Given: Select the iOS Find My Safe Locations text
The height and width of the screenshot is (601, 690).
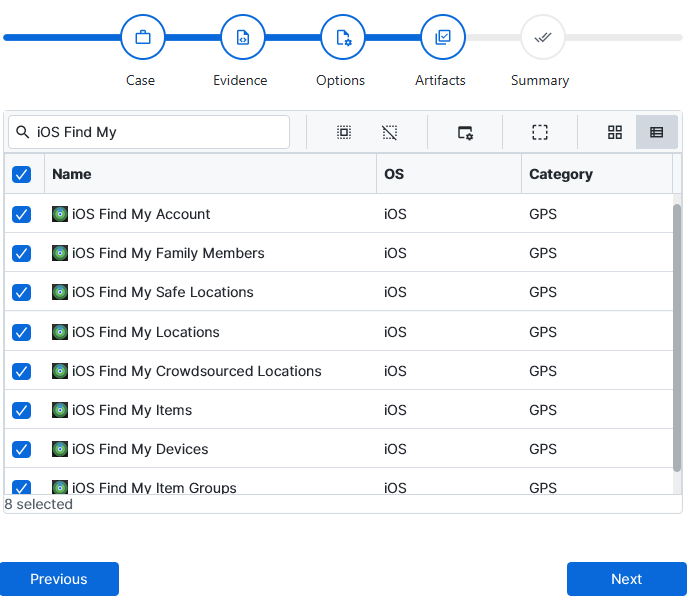Looking at the screenshot, I should point(163,292).
